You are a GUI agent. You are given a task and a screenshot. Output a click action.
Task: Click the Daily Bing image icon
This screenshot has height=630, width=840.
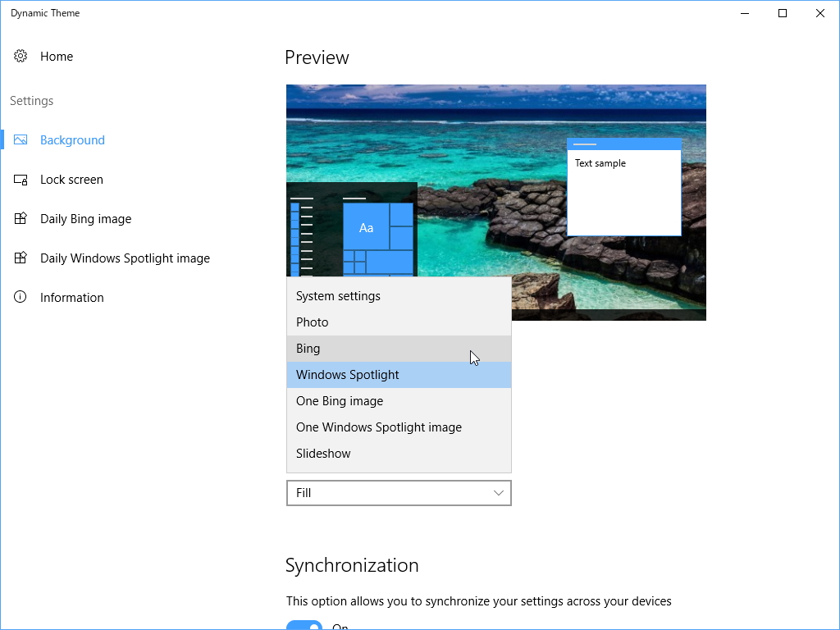coord(21,218)
